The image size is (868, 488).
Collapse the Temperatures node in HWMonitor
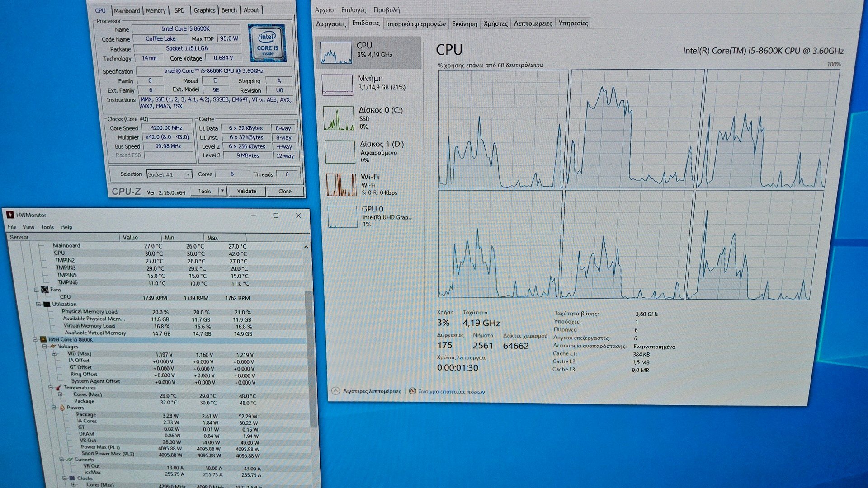click(x=51, y=388)
